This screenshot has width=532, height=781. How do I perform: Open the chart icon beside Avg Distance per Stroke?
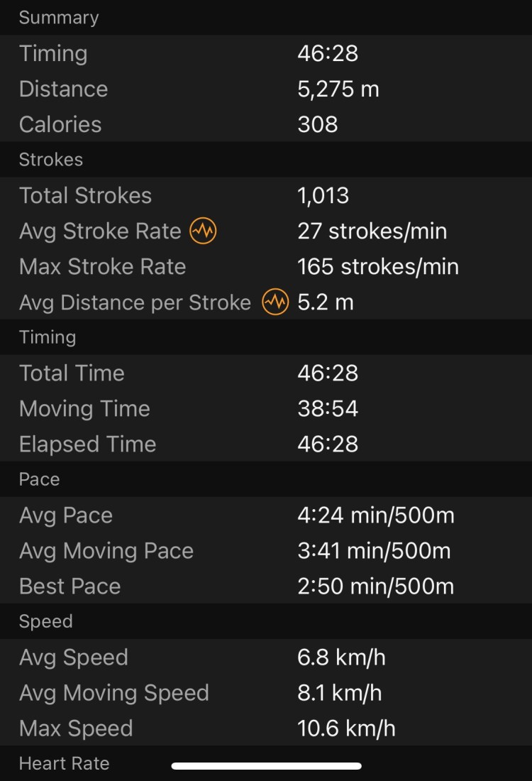click(x=275, y=302)
